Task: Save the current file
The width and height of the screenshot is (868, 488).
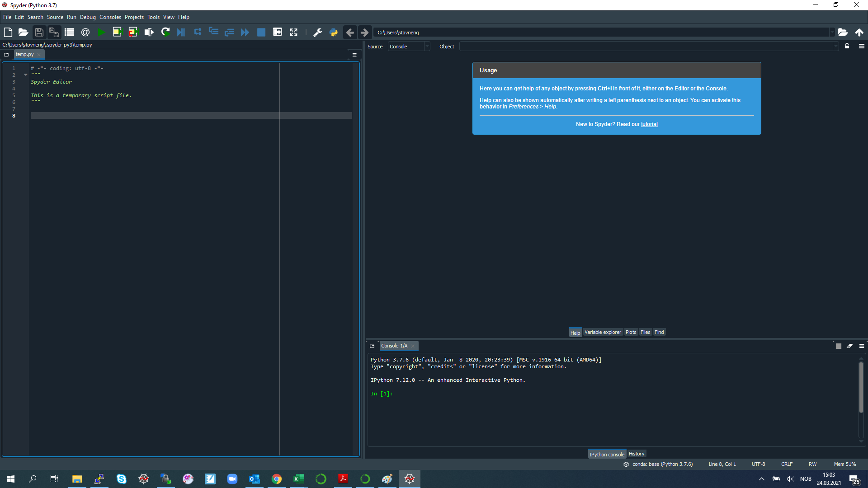Action: tap(39, 32)
